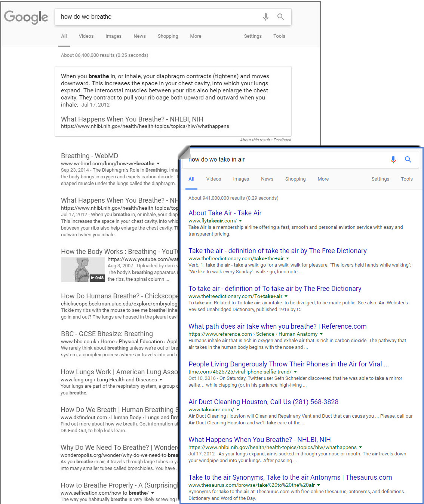
Task: Expand arrow beside thefreedictionary.com/To+take+air
Action: tap(286, 296)
